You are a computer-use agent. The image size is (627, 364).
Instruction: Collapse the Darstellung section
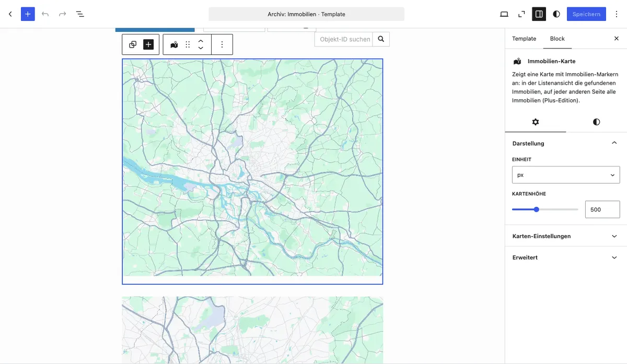(x=566, y=143)
